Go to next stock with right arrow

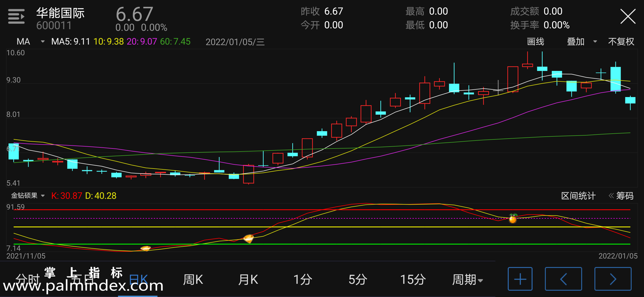pyautogui.click(x=613, y=279)
